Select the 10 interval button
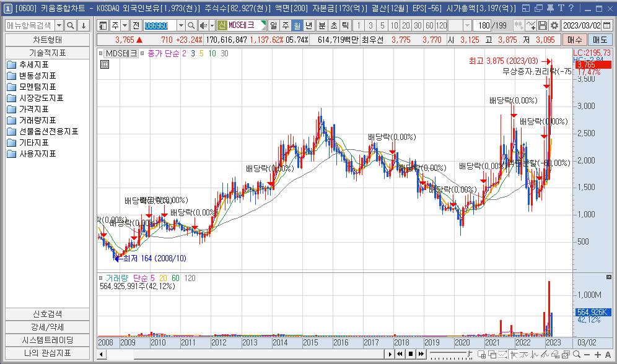Screen dimensions: 617x364 pos(394,26)
